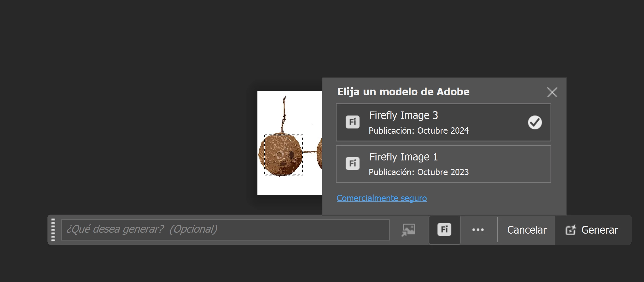This screenshot has height=282, width=644.
Task: Click the reference image icon
Action: click(408, 230)
